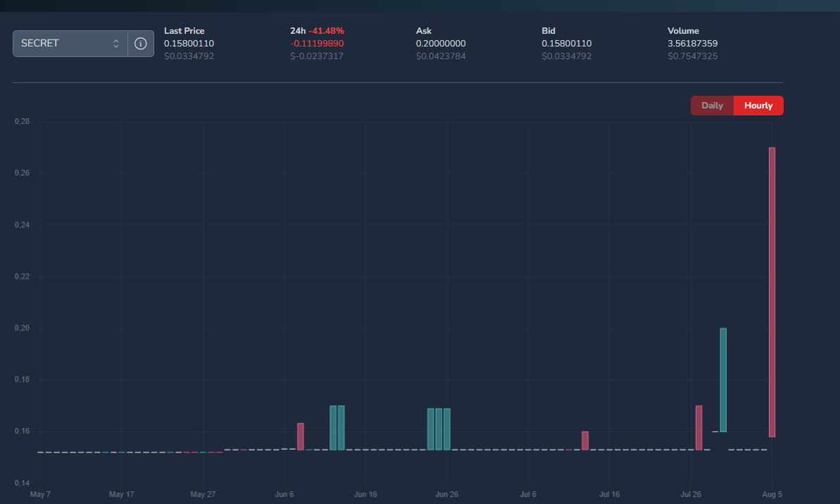Click the 24h change percentage -41.48%

click(326, 31)
